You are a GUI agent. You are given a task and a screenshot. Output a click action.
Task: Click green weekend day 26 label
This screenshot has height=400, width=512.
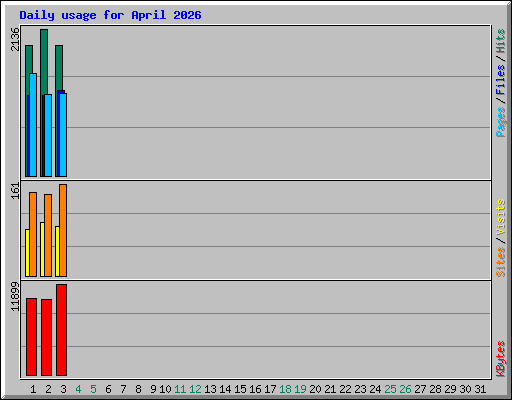[x=405, y=389]
